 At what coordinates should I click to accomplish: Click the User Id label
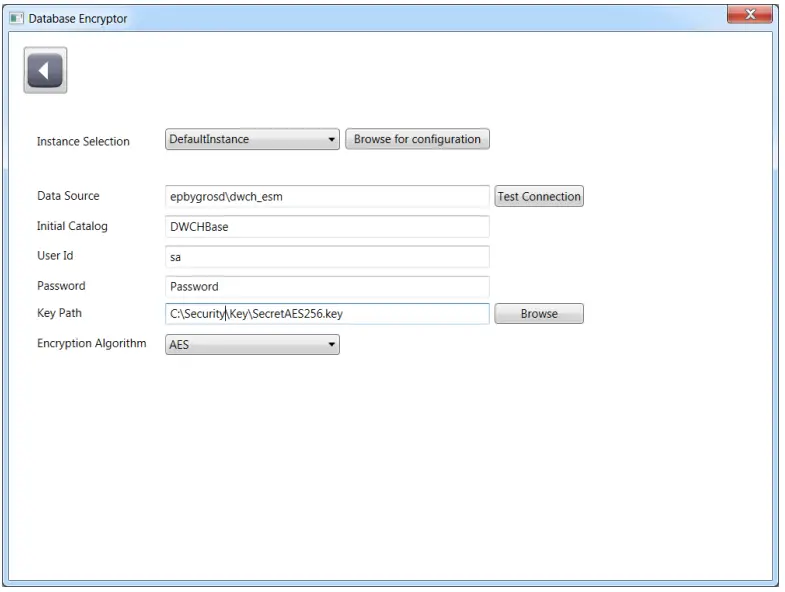(55, 256)
